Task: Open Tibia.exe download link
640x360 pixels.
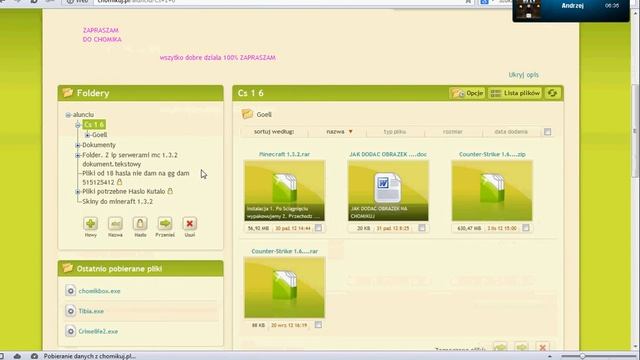Action: click(91, 311)
